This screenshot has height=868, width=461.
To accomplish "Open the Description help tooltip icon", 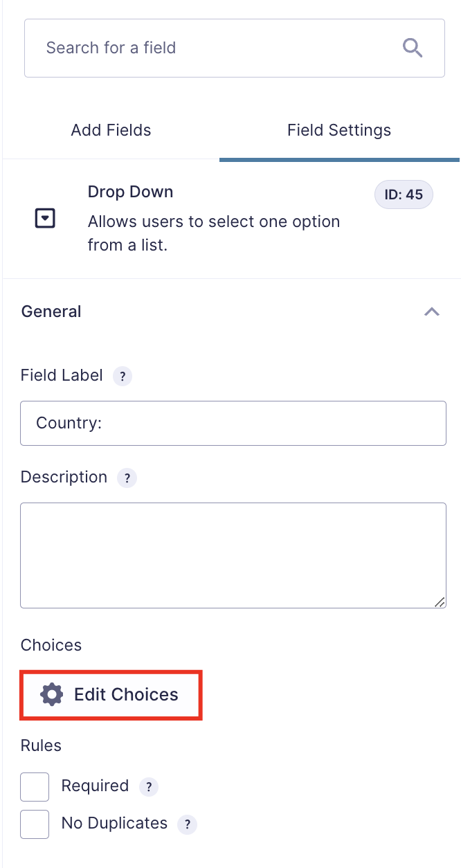I will coord(127,478).
